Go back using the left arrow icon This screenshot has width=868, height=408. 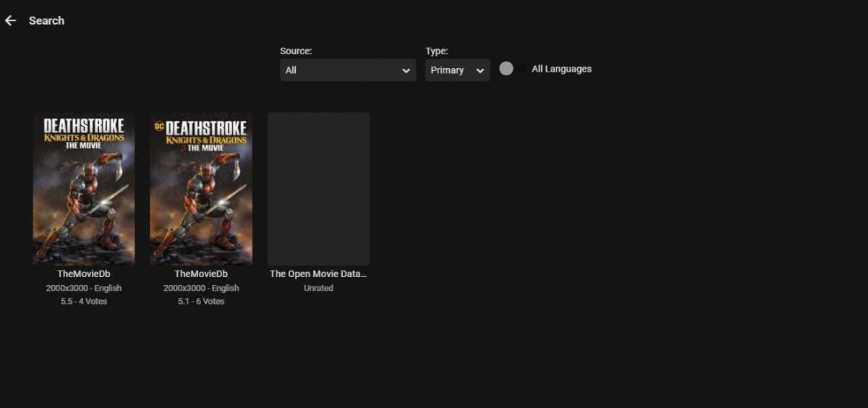click(10, 20)
